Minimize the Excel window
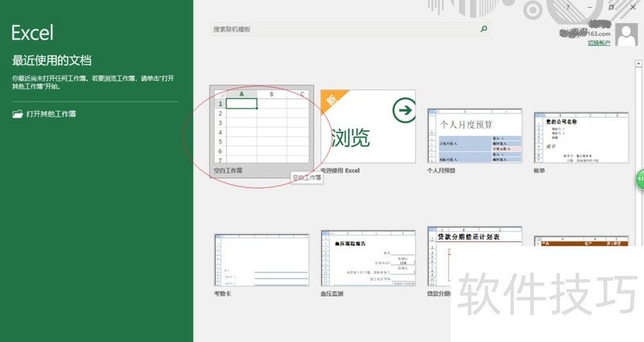644x342 pixels. pyautogui.click(x=589, y=7)
